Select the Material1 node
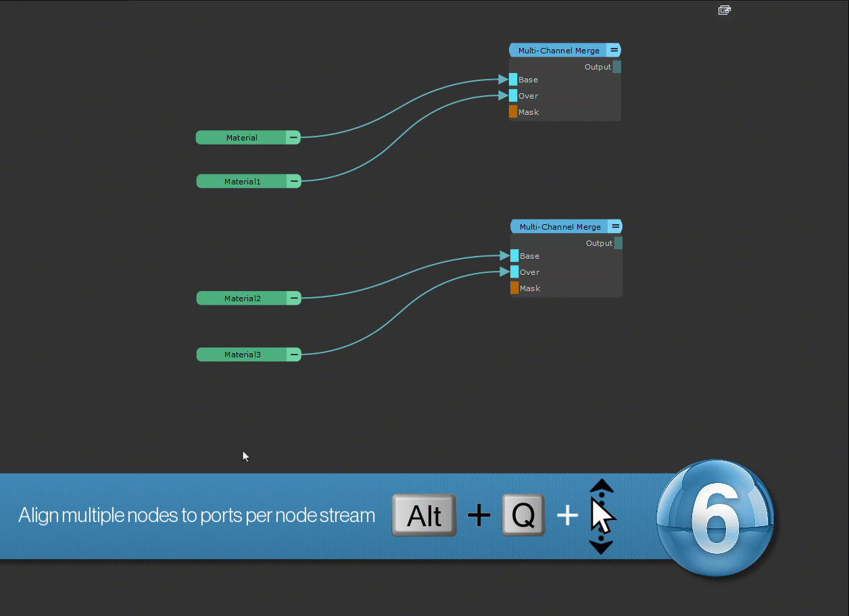This screenshot has height=616, width=849. tap(242, 182)
